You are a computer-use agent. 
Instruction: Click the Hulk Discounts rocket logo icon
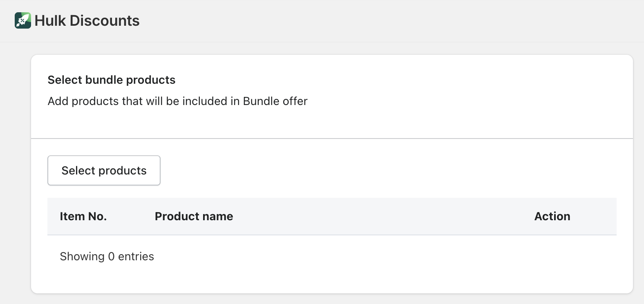click(23, 20)
